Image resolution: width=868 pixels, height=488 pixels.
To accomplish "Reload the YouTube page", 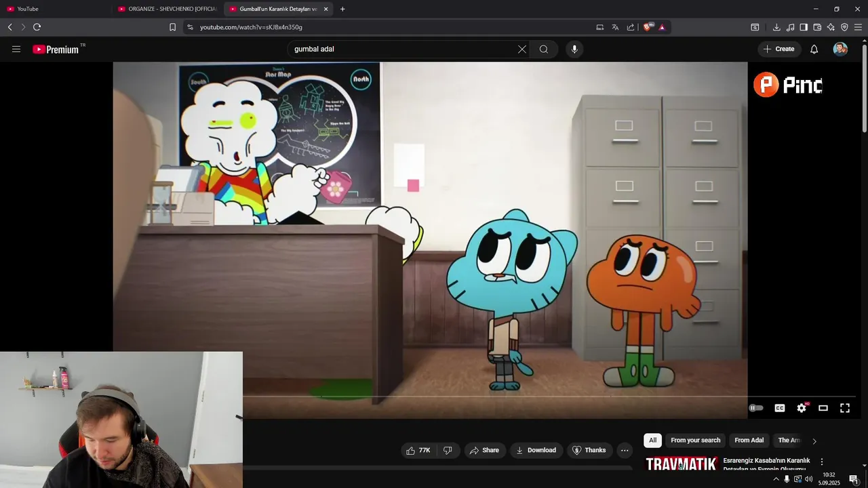I will click(37, 27).
